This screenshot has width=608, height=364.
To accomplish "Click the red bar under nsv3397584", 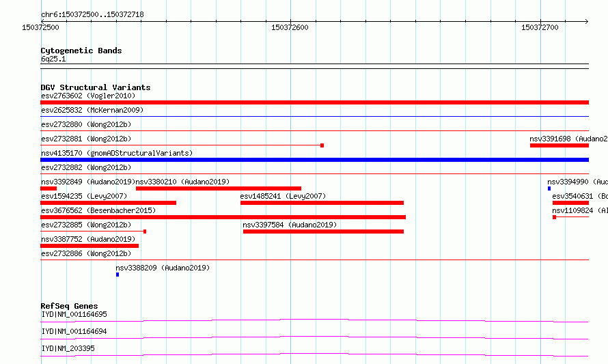I will point(323,232).
